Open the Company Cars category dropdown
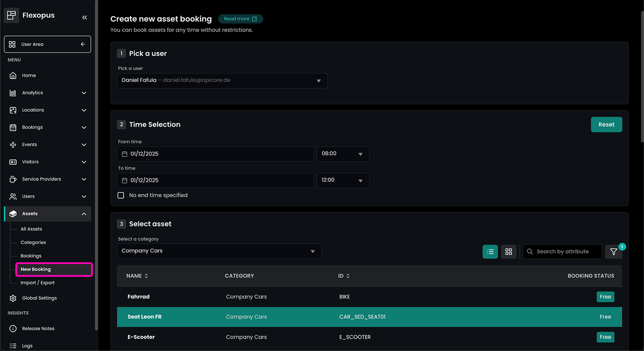The width and height of the screenshot is (644, 351). (x=219, y=251)
